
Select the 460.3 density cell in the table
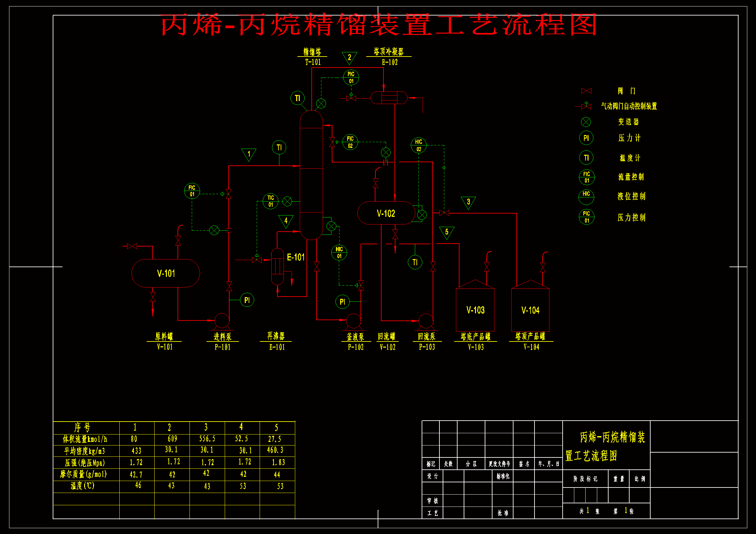(275, 450)
